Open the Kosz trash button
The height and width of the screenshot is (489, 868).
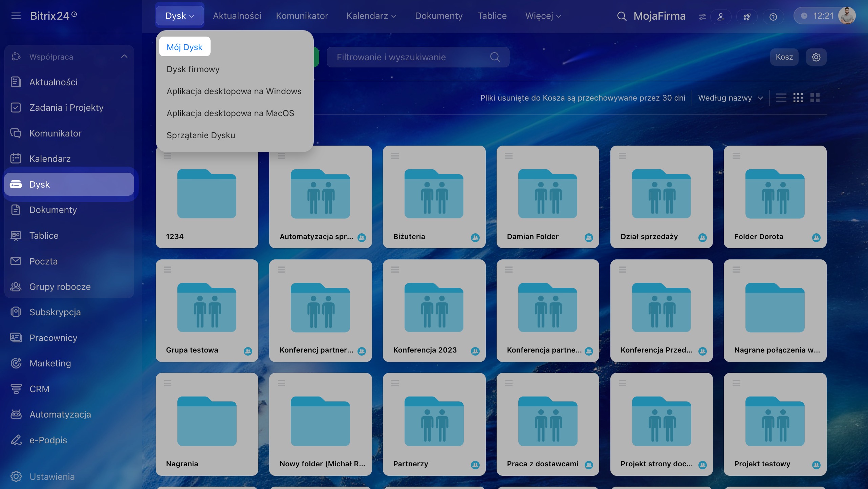pyautogui.click(x=784, y=57)
